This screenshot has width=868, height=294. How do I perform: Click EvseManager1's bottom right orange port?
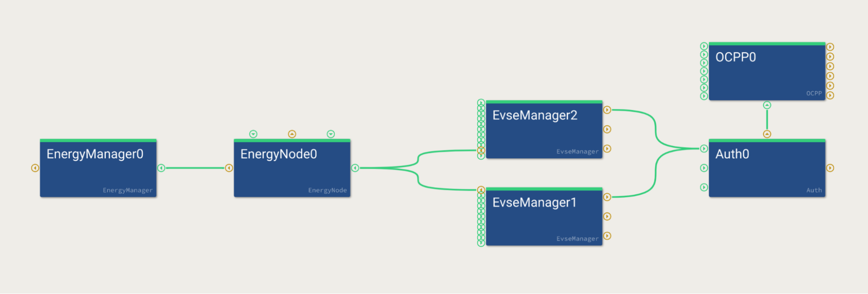[x=607, y=236]
